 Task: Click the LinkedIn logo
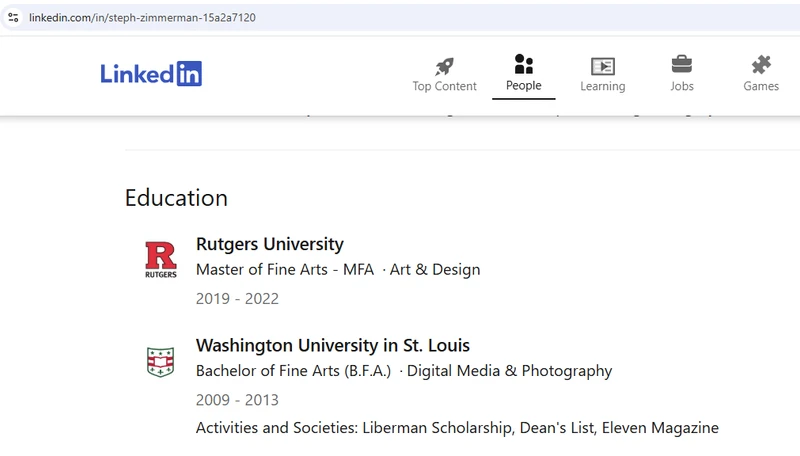coord(151,73)
